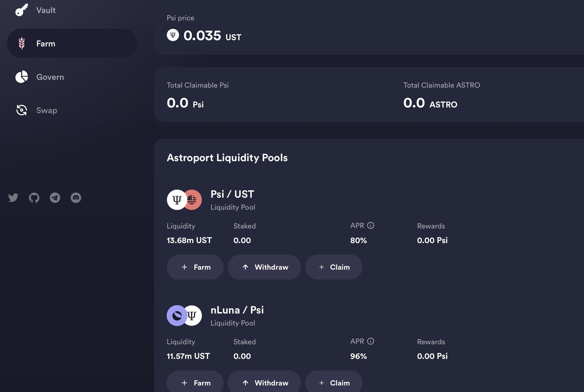Open the Twitter social link icon
Screen dimensions: 584x392
tap(13, 198)
